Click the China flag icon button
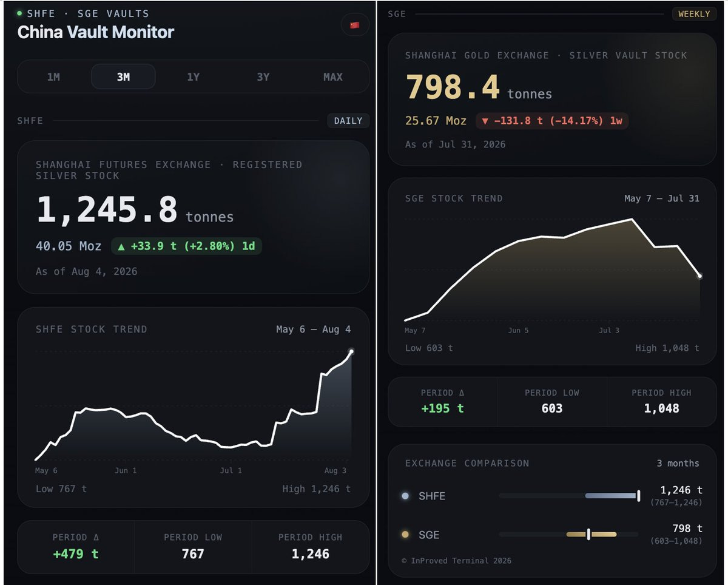This screenshot has height=585, width=728. [355, 25]
